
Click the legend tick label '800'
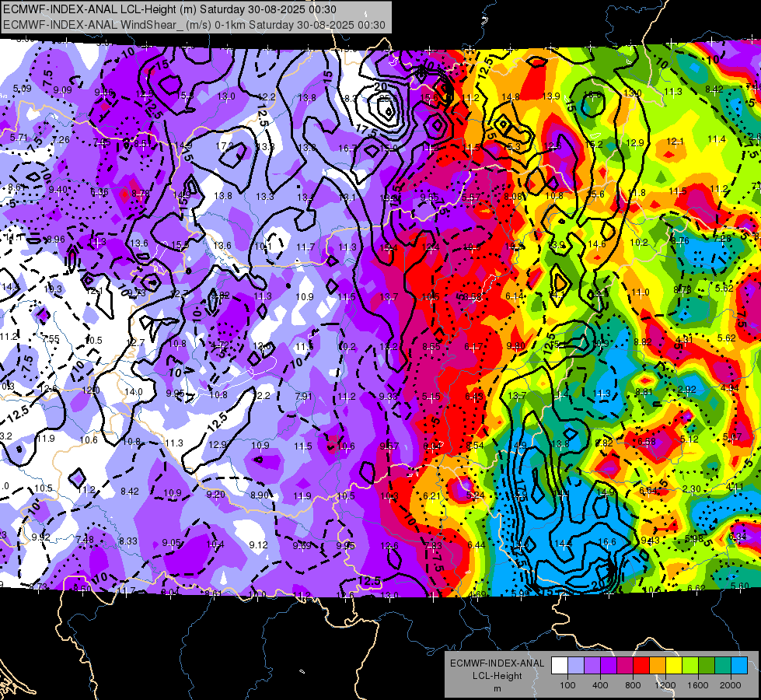(x=633, y=685)
